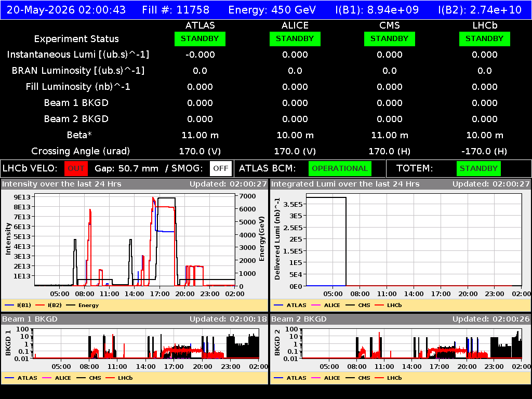Viewport: 532px width, 399px height.
Task: Click the Integrated Lumi over the last 24 Hrs title
Action: point(345,184)
